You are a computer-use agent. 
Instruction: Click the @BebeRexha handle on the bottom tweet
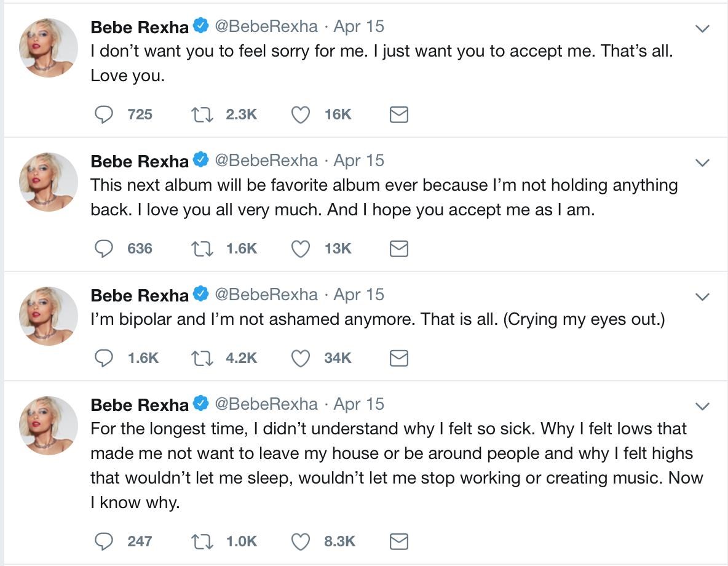pos(266,404)
